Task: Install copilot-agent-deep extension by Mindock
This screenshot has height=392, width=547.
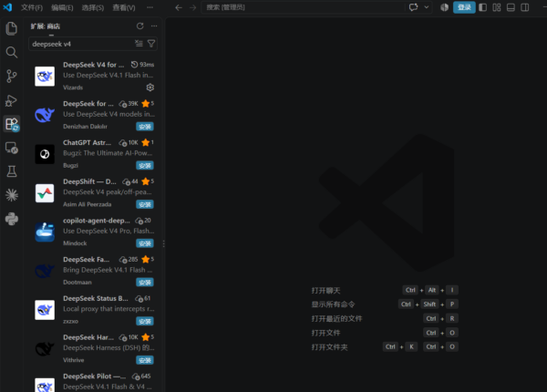Action: tap(145, 243)
